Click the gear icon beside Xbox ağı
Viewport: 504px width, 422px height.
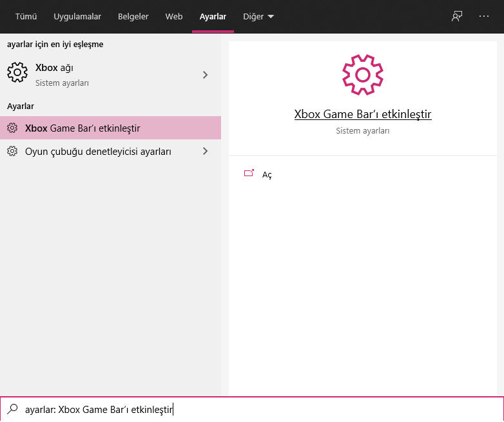(17, 73)
